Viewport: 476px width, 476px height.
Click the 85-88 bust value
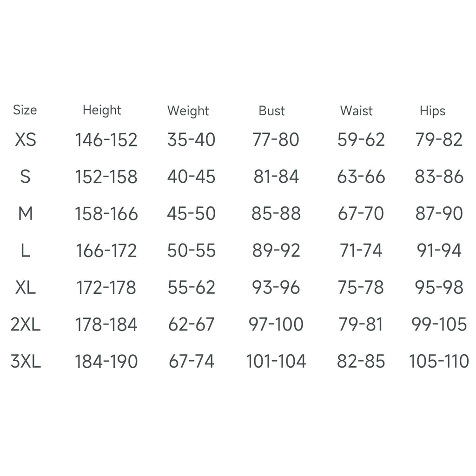(276, 214)
